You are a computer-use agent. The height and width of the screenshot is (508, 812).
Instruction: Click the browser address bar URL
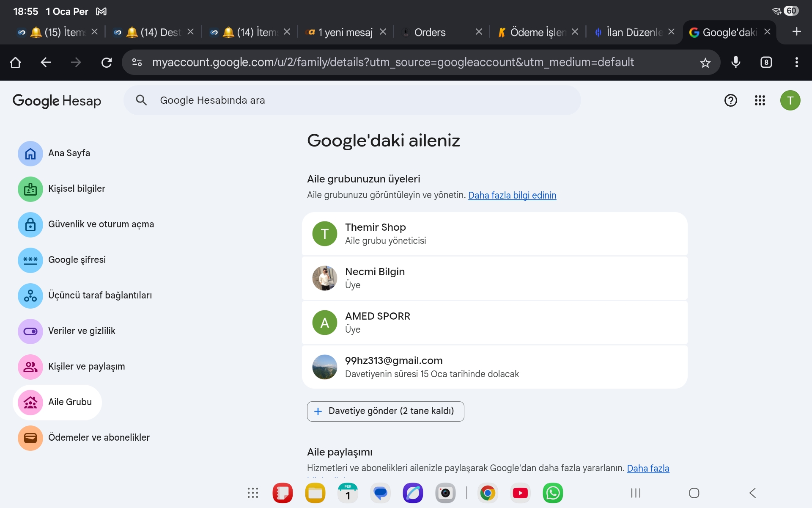click(393, 62)
